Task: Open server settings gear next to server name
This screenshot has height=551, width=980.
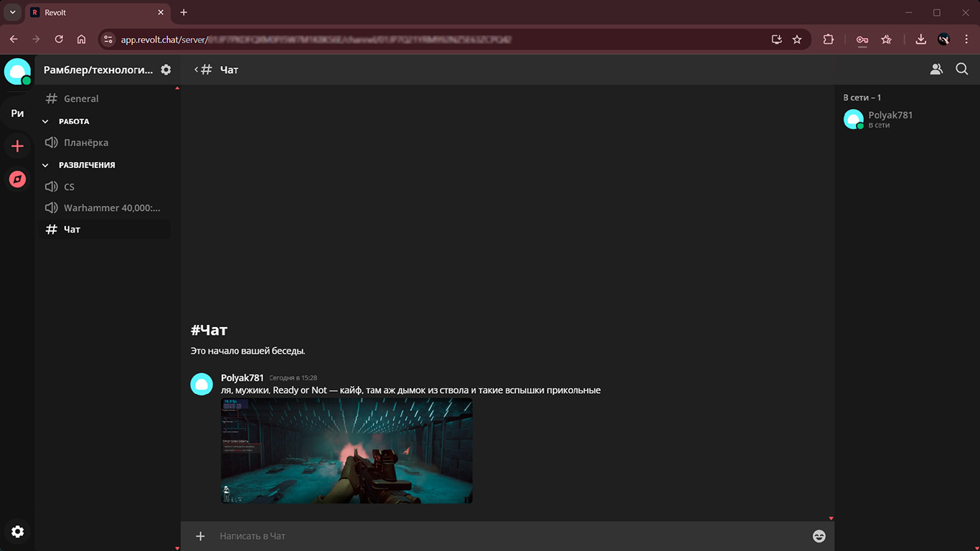Action: pos(166,70)
